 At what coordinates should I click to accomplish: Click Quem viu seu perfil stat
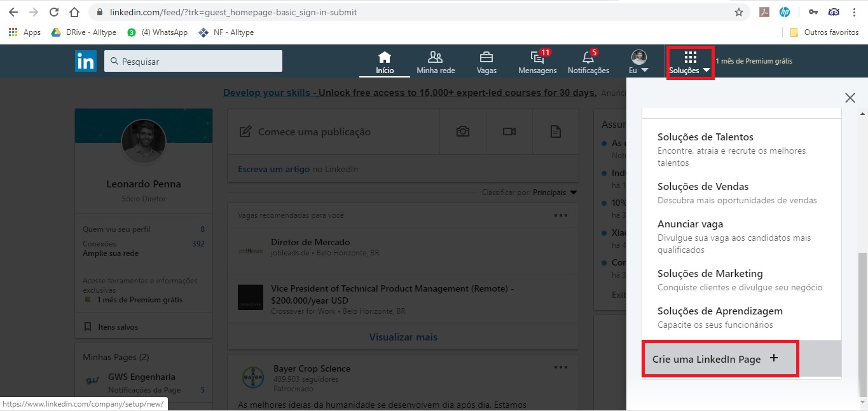144,229
